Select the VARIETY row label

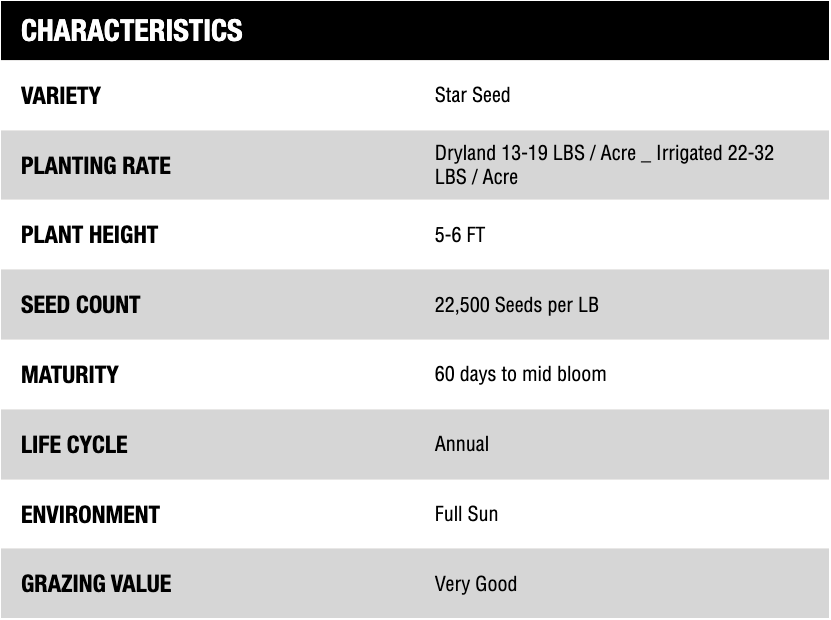pyautogui.click(x=61, y=96)
